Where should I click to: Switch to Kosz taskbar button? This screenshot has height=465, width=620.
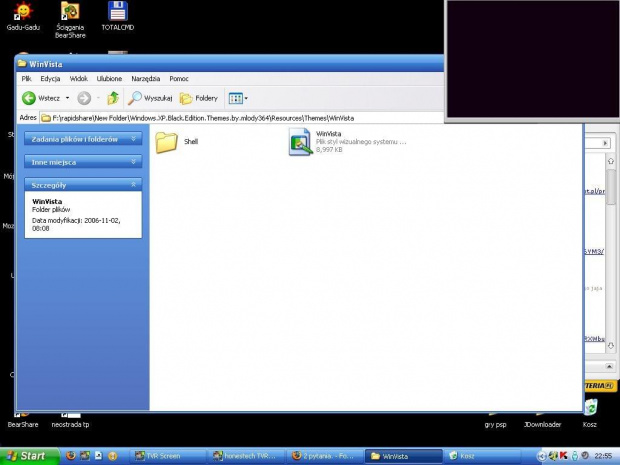pyautogui.click(x=481, y=456)
